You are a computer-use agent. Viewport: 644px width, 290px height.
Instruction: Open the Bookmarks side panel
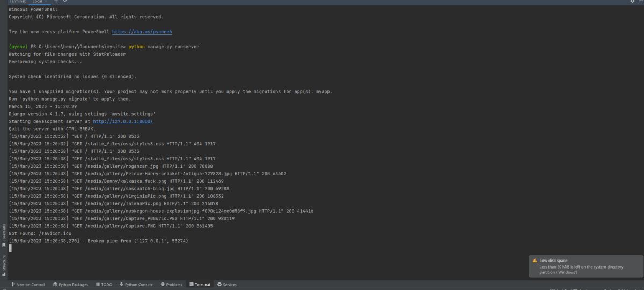[x=4, y=235]
